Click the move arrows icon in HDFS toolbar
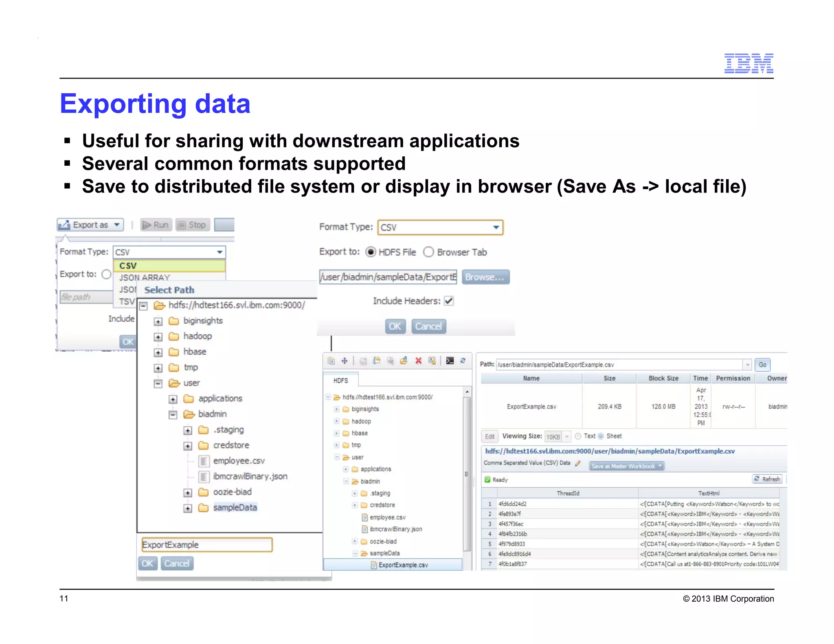Screen dimensions: 834x644 pyautogui.click(x=345, y=361)
